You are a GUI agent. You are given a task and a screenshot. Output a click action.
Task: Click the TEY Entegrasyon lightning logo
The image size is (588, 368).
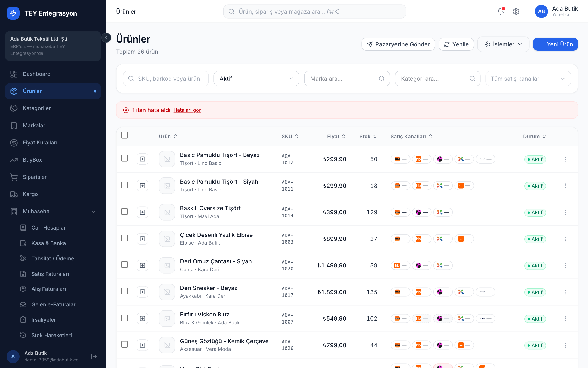tap(13, 13)
